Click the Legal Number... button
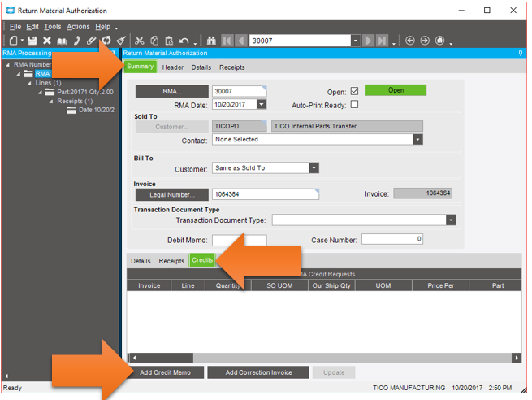 point(172,194)
